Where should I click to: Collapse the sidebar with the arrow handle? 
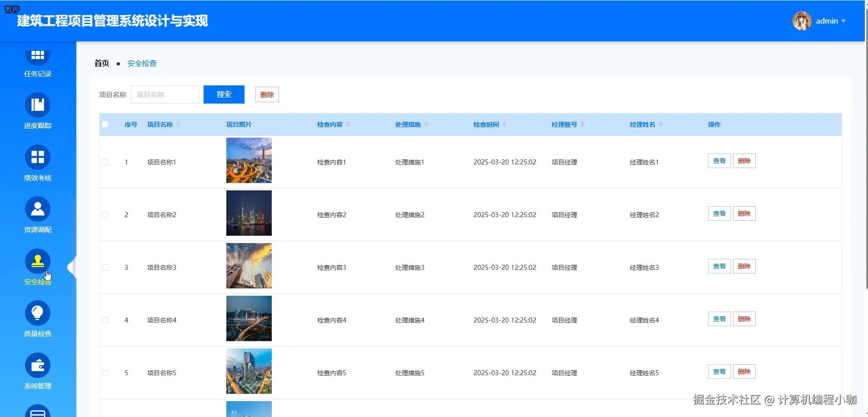71,268
